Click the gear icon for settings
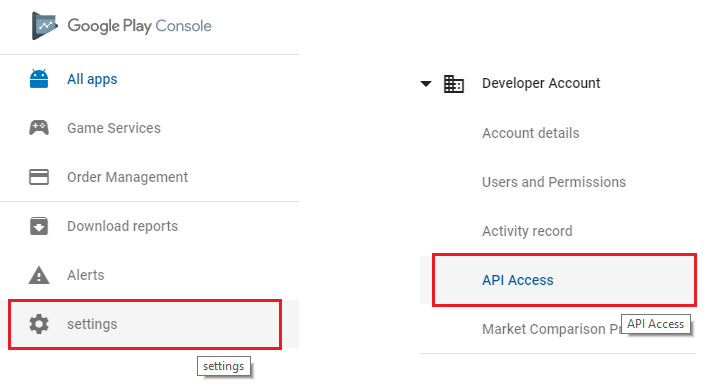Screen dimensions: 716x389 click(x=39, y=324)
